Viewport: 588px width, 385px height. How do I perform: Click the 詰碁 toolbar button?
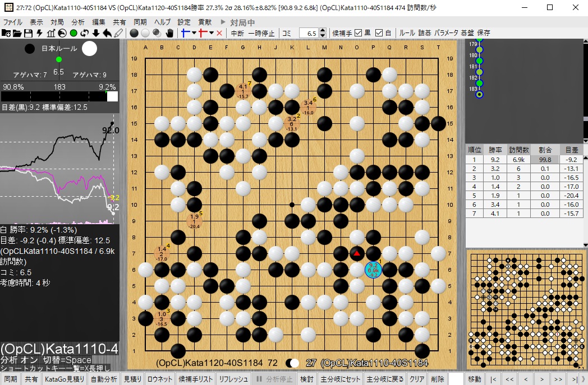click(425, 33)
